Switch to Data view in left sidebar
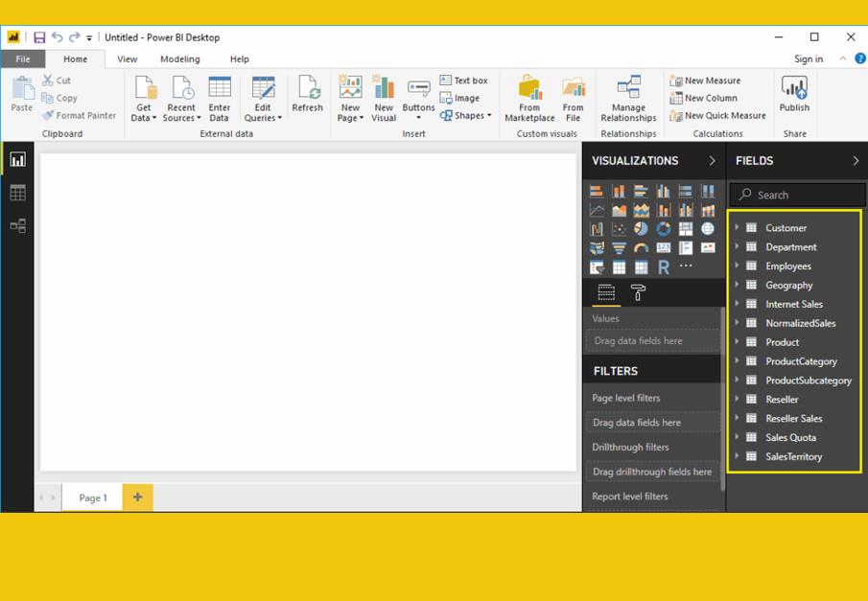 17,193
